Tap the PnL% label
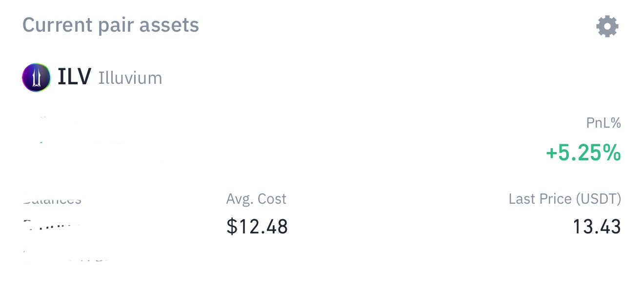 [603, 123]
